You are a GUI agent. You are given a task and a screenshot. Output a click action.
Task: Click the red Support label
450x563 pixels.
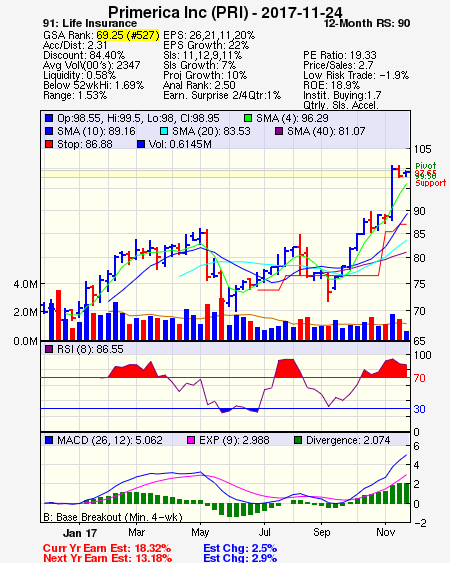point(431,183)
